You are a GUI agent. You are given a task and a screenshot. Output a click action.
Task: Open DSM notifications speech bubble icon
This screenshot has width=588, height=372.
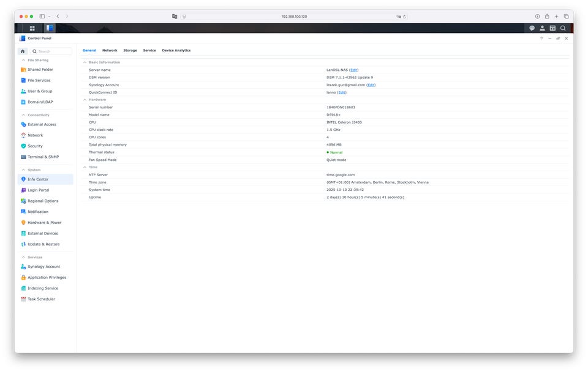532,28
